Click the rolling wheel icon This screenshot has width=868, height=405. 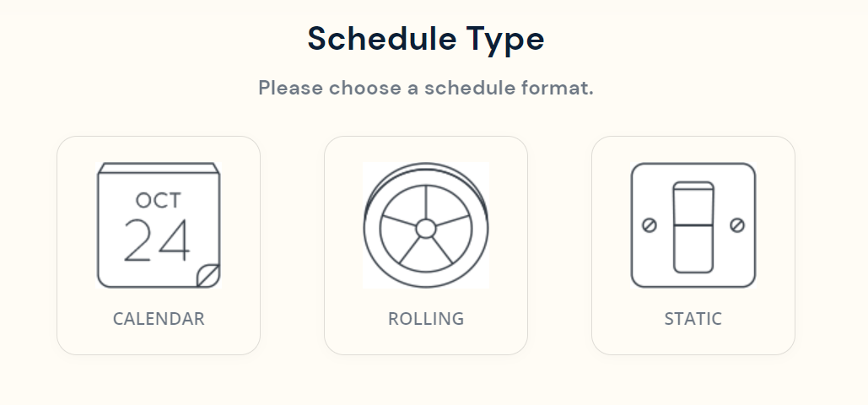[426, 225]
